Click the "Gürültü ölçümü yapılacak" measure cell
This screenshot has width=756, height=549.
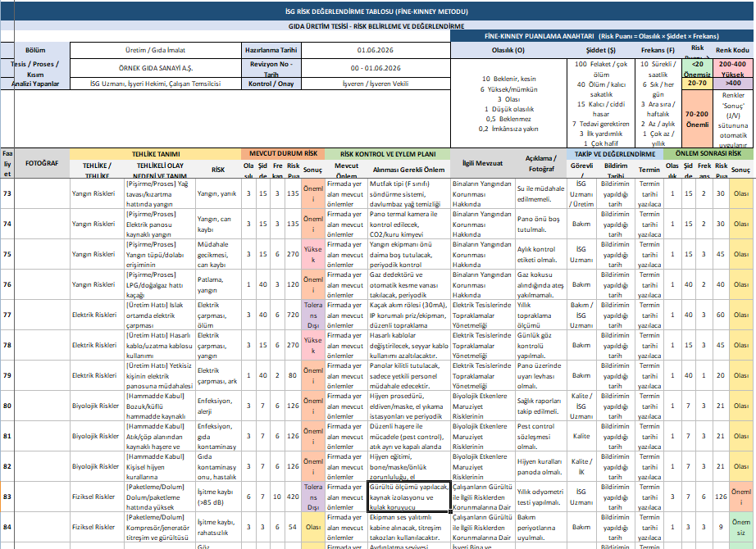point(409,497)
